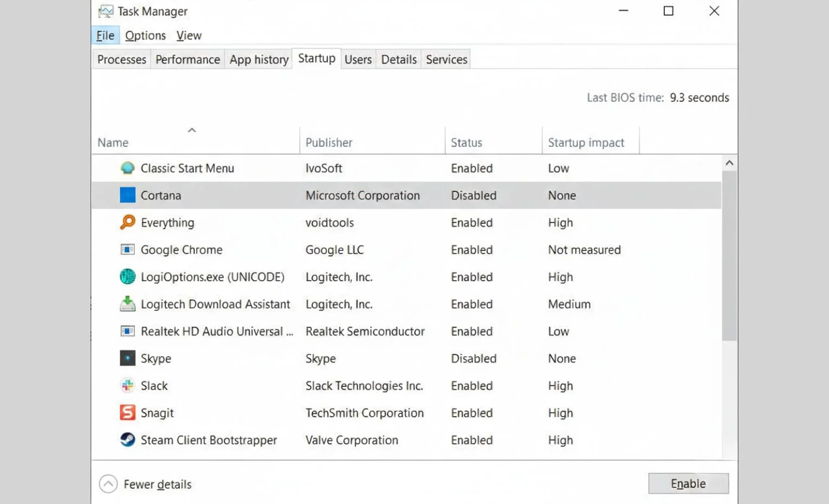Click the vertical scrollbar thumb
Image resolution: width=829 pixels, height=504 pixels.
click(x=729, y=256)
